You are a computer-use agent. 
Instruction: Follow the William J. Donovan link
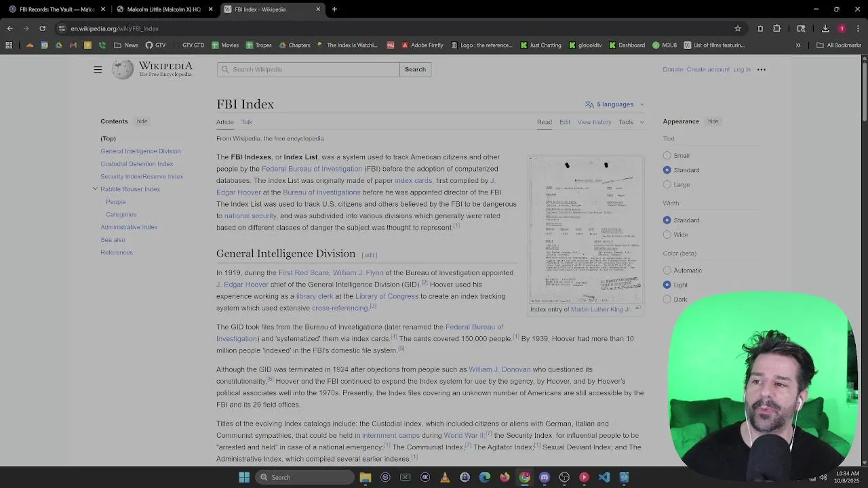[x=500, y=369]
